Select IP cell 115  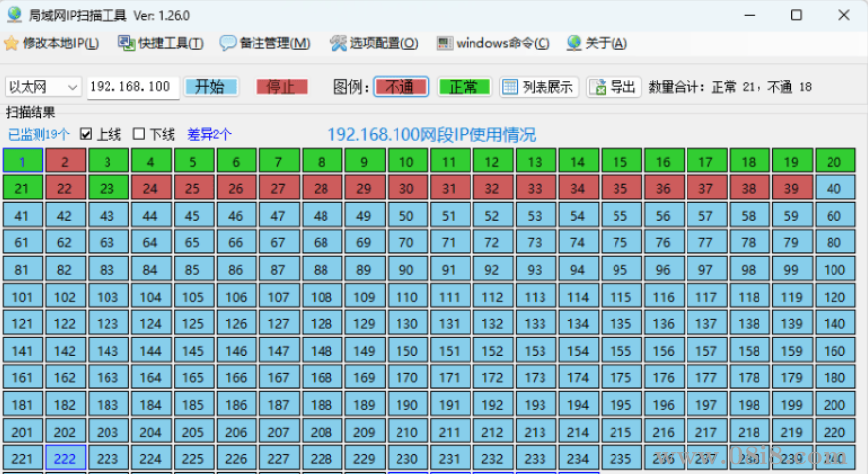tap(620, 297)
